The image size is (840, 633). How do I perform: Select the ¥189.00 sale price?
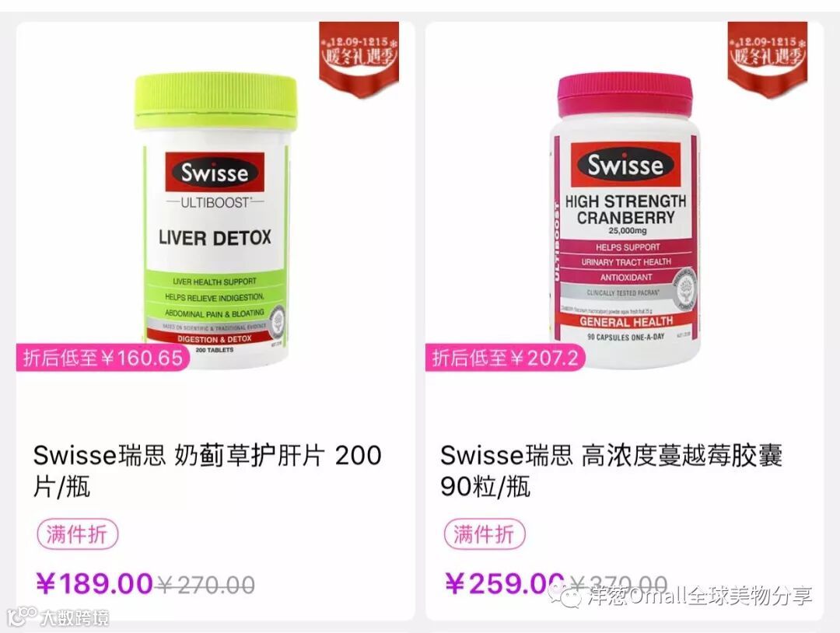95,583
